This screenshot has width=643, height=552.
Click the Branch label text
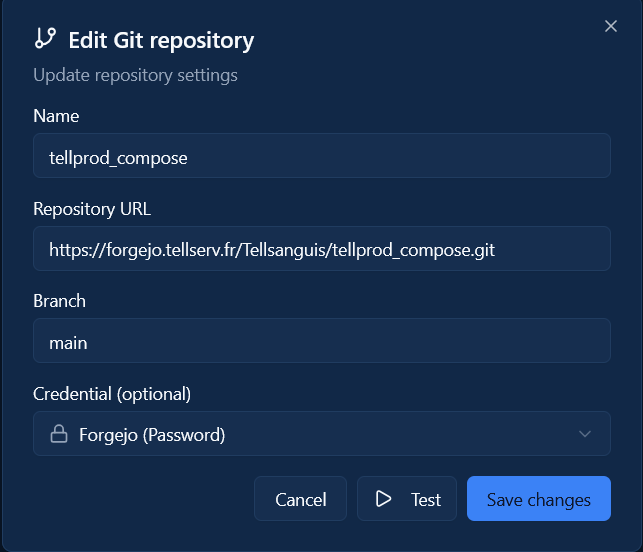(59, 301)
